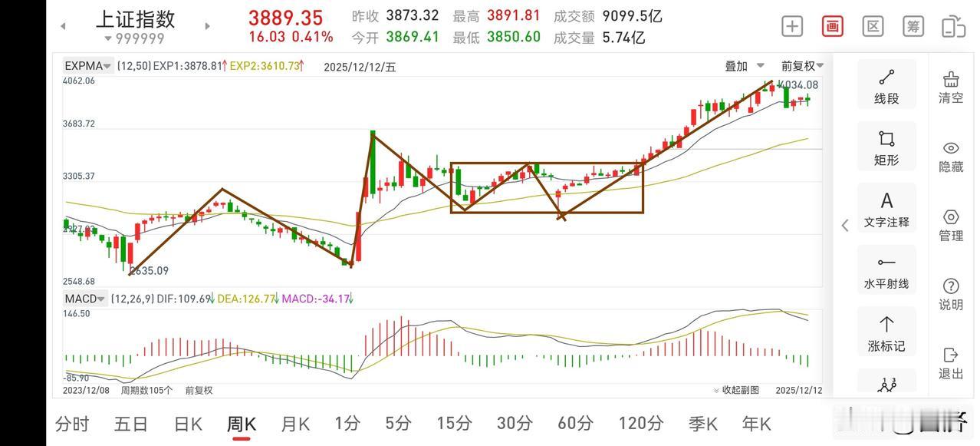
Task: Tap the current price 3889.35
Action: pyautogui.click(x=286, y=18)
